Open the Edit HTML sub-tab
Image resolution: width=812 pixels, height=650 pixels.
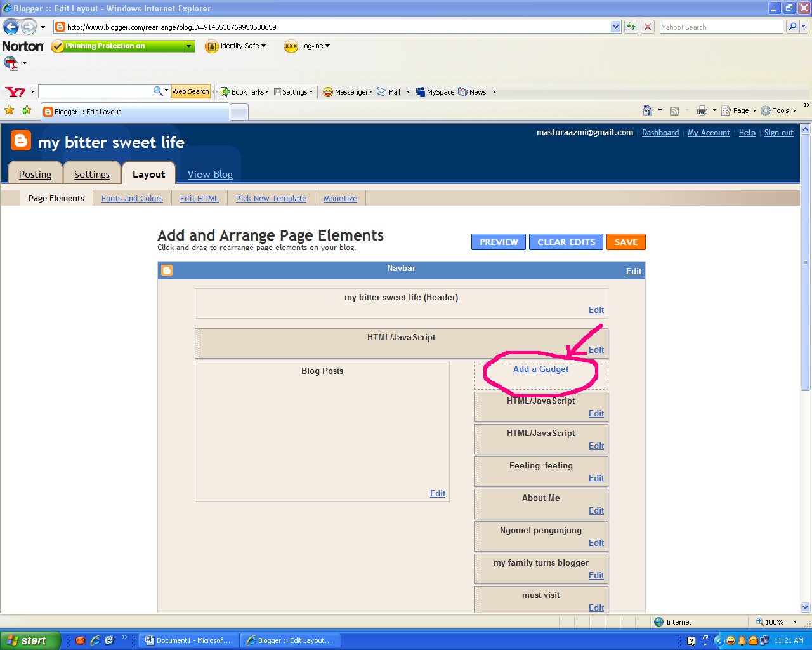[x=199, y=199]
